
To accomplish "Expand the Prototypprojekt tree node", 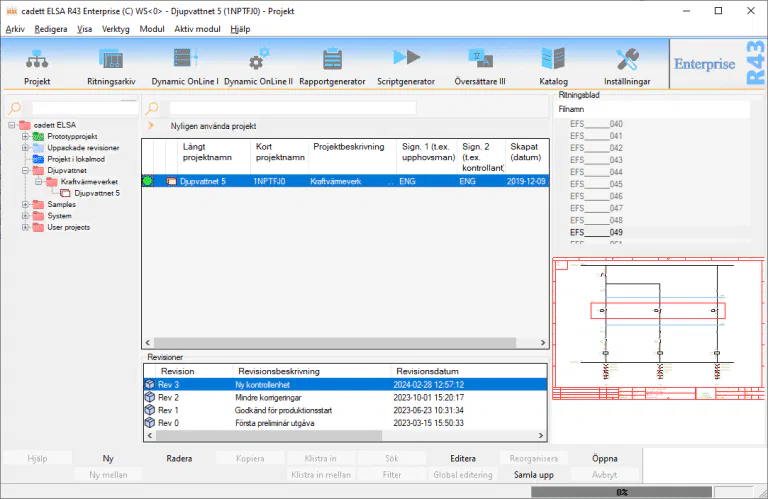I will 25,136.
